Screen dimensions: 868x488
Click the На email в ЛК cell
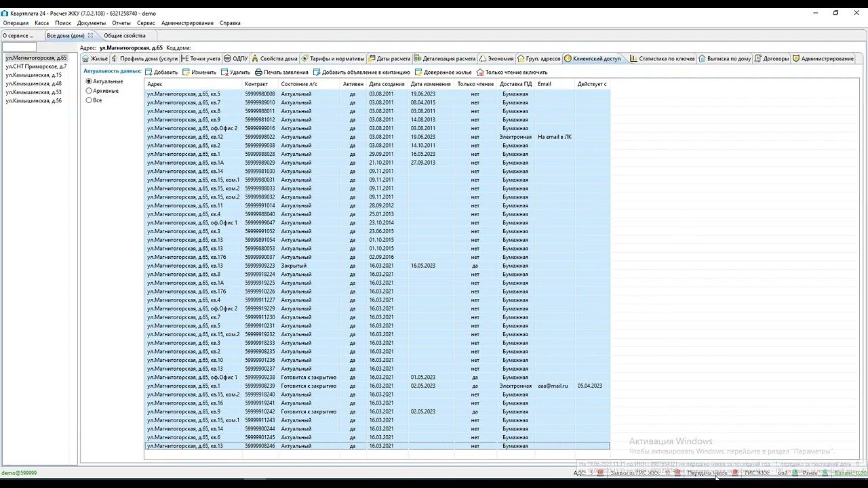click(555, 137)
